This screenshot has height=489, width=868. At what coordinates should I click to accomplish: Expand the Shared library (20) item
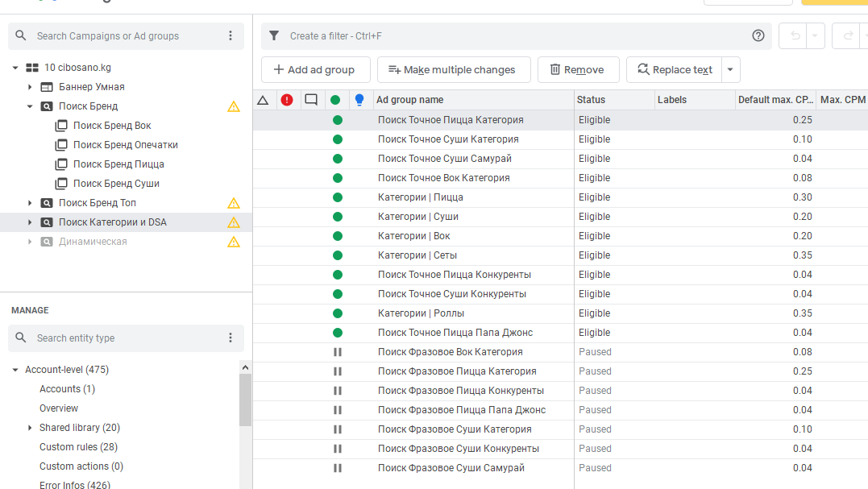[x=30, y=428]
